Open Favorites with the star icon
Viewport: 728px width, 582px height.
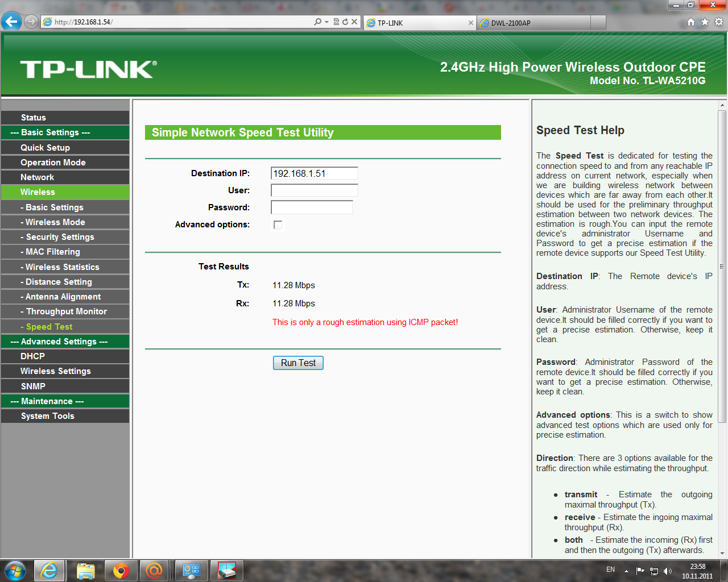(705, 22)
